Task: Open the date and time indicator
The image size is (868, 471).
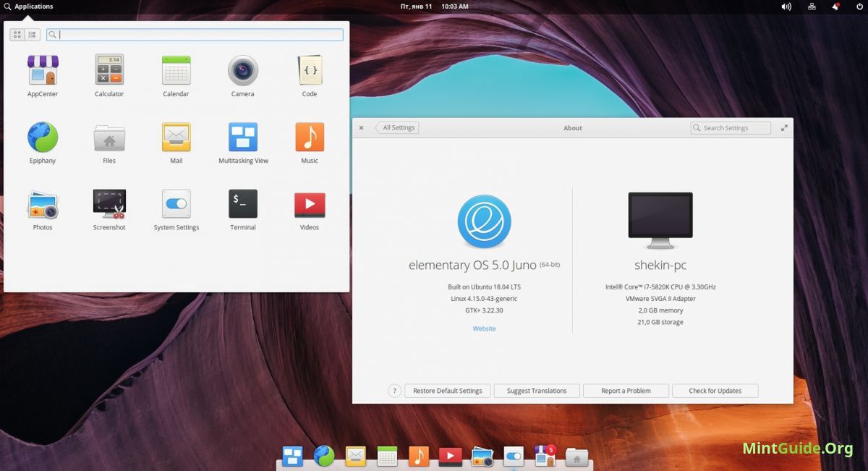Action: point(434,7)
